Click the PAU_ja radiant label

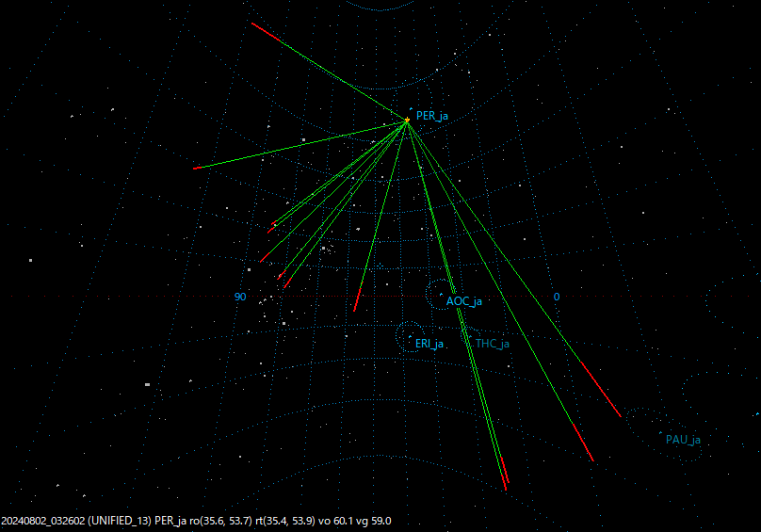tap(683, 440)
